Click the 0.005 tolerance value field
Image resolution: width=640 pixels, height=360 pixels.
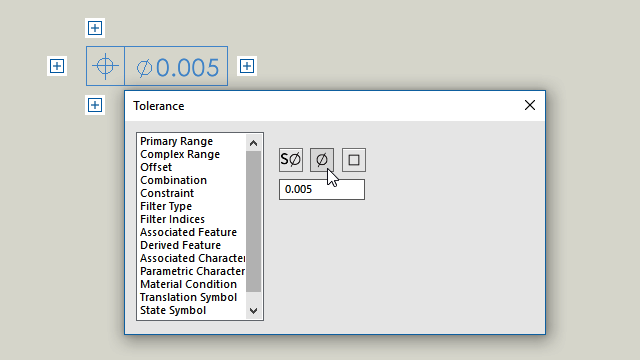(322, 189)
